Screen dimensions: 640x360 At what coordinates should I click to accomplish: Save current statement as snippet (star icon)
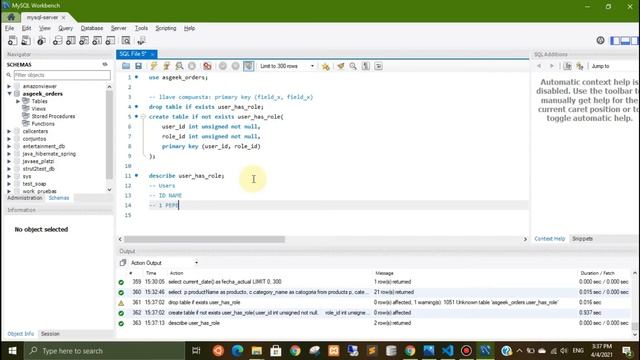pos(325,66)
